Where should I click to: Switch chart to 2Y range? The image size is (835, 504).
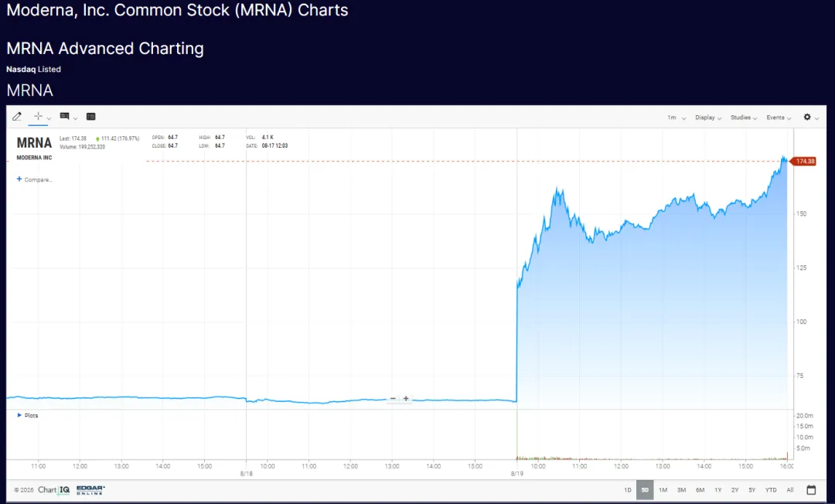[735, 490]
